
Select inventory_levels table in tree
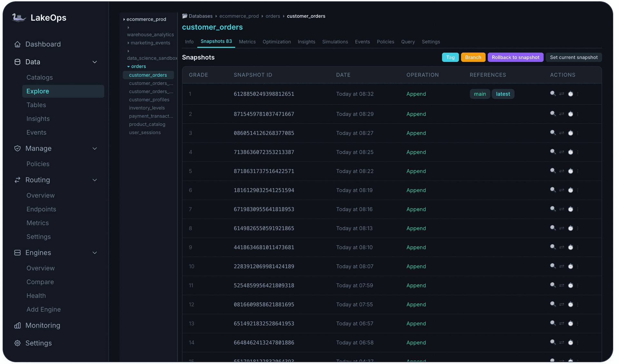coord(147,108)
